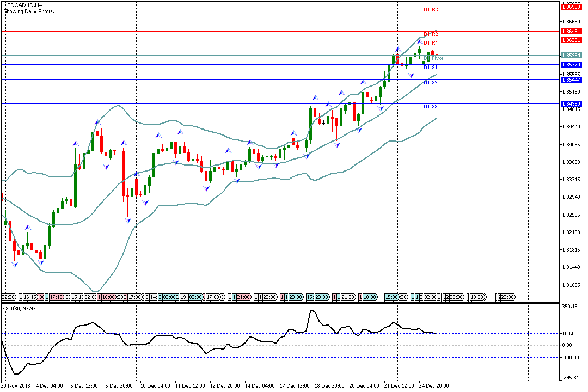The image size is (588, 392).
Task: Click the pink 18:00 news event marker
Action: click(x=109, y=297)
